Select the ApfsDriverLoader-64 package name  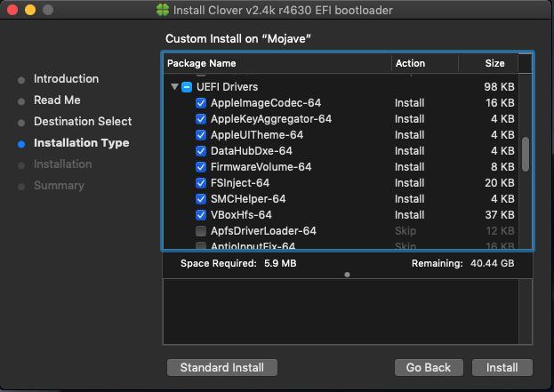[x=263, y=231]
